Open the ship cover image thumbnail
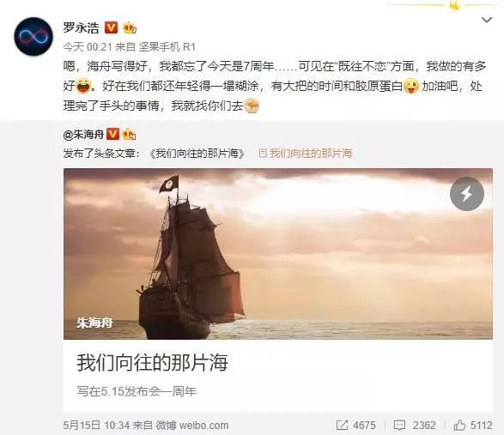 (x=278, y=254)
